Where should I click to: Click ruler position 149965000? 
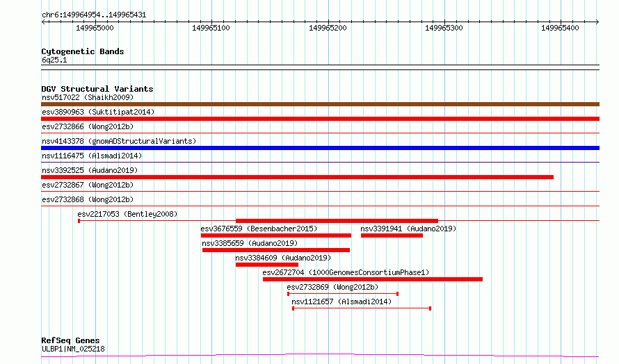95,28
